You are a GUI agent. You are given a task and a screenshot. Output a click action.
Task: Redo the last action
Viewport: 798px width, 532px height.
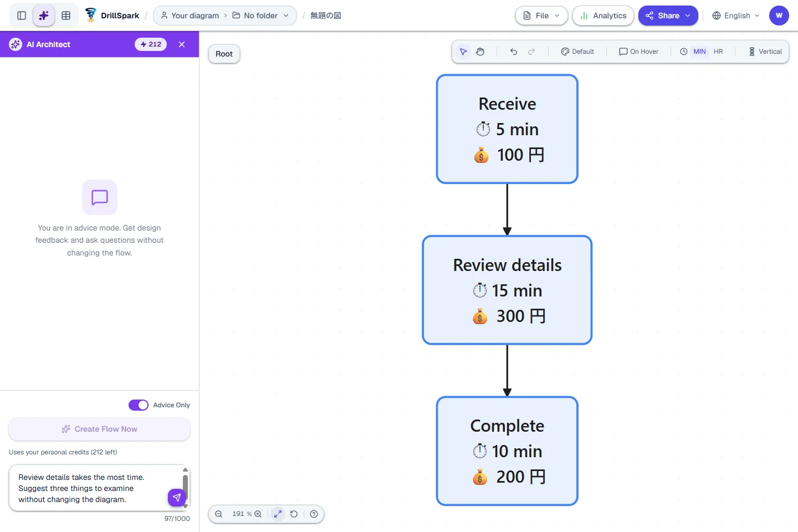coord(531,52)
